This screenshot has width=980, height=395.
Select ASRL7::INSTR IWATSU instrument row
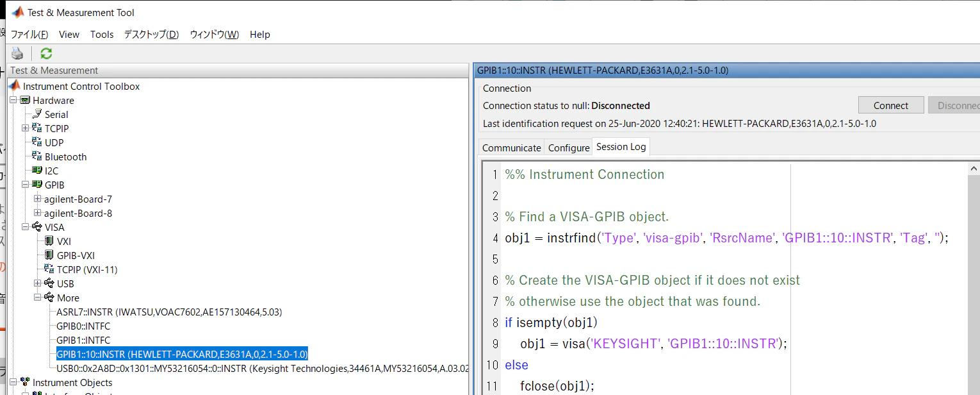169,312
